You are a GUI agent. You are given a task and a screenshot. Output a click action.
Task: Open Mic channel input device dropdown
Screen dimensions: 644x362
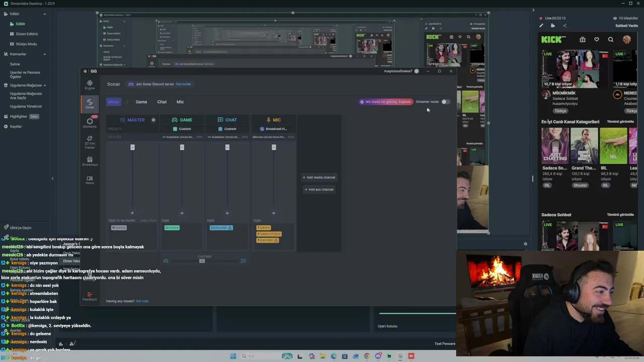click(274, 137)
